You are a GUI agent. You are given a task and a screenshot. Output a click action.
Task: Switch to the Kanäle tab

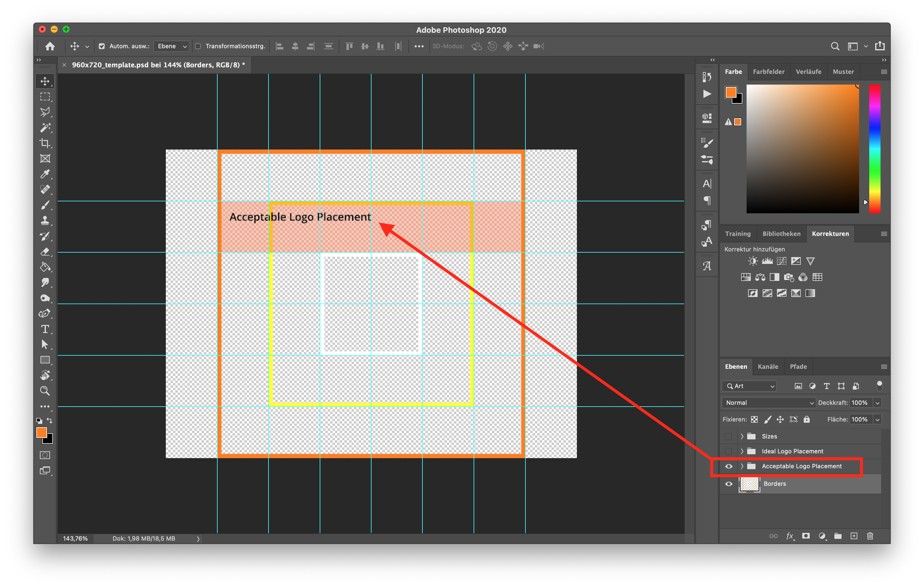point(768,366)
